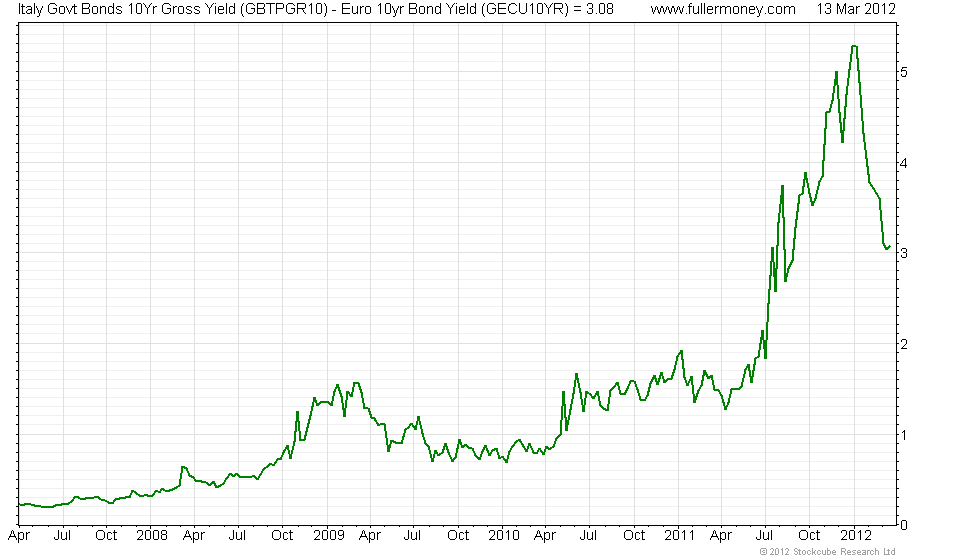Click the 3.08 spread value in header

click(596, 9)
